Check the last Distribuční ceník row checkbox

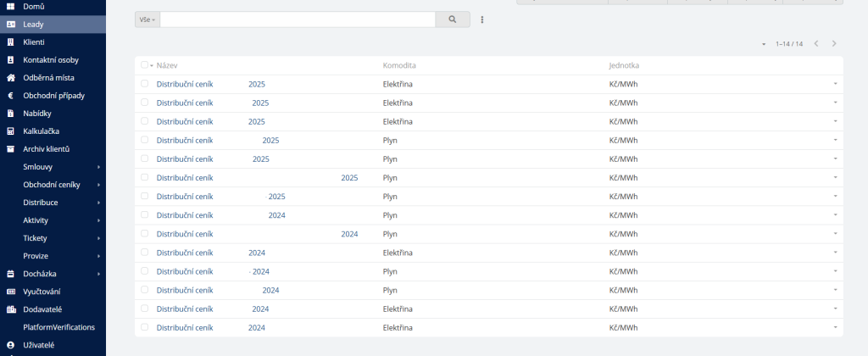tap(144, 327)
